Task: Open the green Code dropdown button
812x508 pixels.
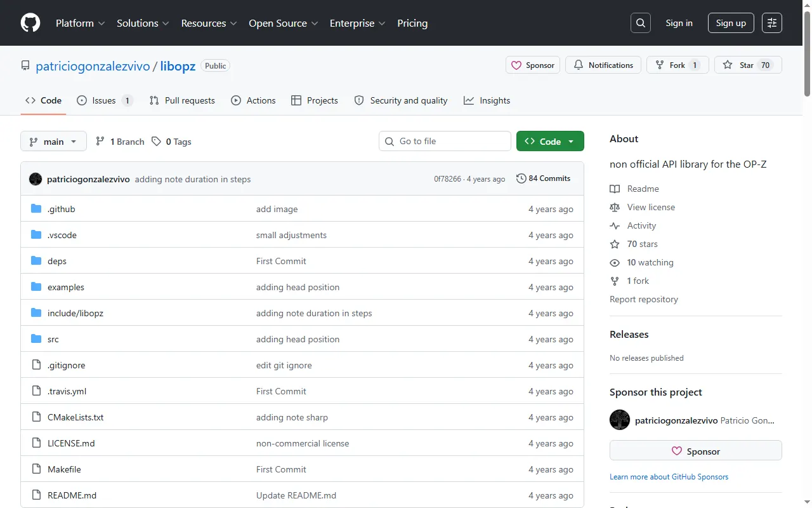Action: pos(550,141)
